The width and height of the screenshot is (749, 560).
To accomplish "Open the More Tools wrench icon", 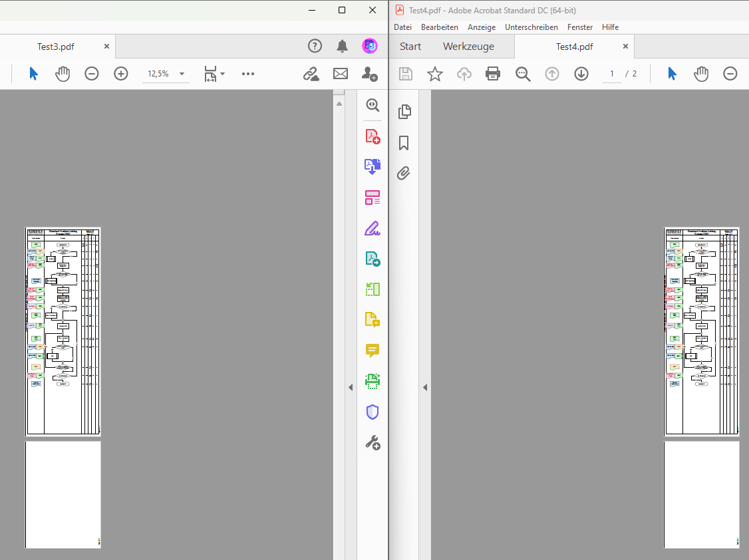I will click(x=373, y=443).
